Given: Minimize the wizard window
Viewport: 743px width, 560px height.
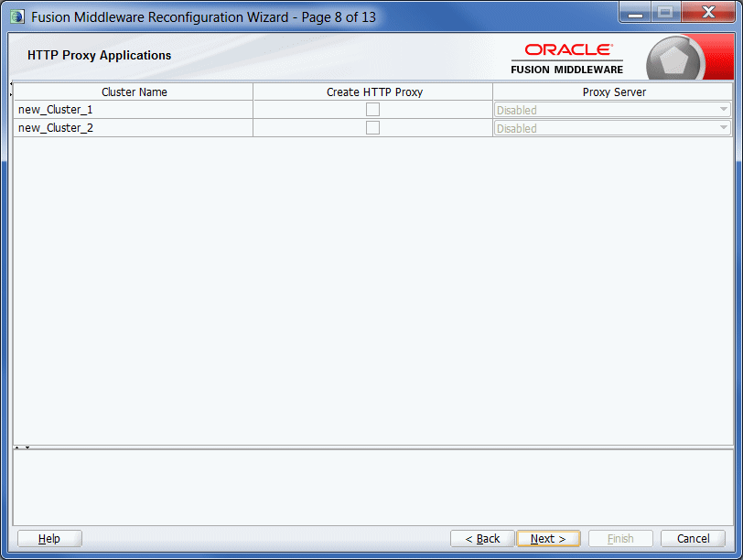Looking at the screenshot, I should pyautogui.click(x=635, y=12).
